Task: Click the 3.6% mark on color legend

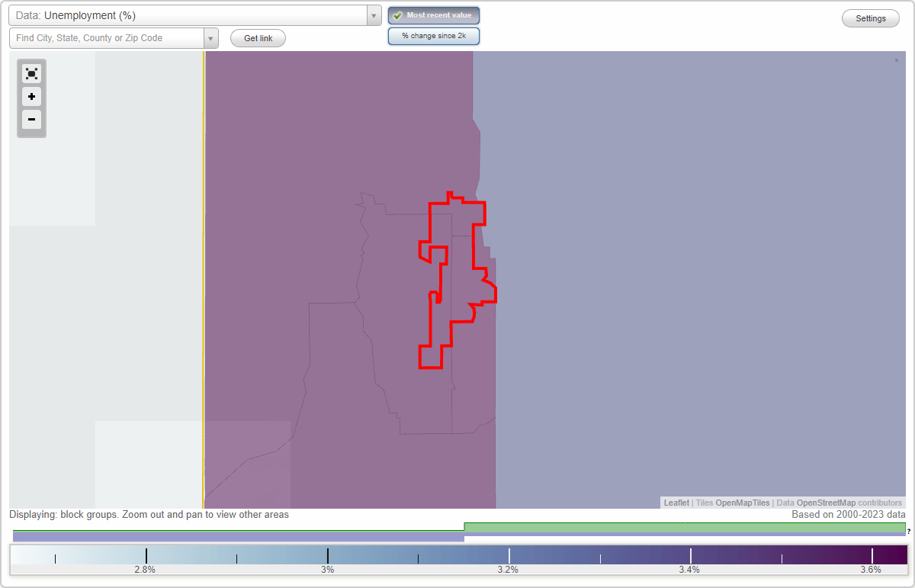Action: point(871,570)
